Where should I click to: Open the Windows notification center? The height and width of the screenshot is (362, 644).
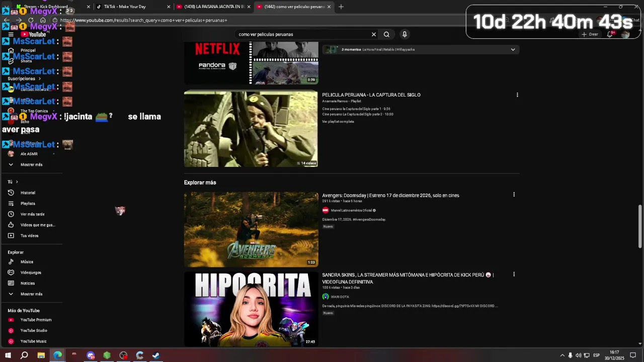tap(633, 355)
